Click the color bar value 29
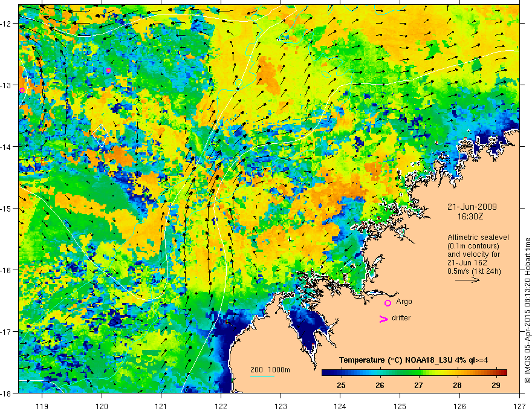Viewport: 532px width, 411px height. (x=496, y=385)
